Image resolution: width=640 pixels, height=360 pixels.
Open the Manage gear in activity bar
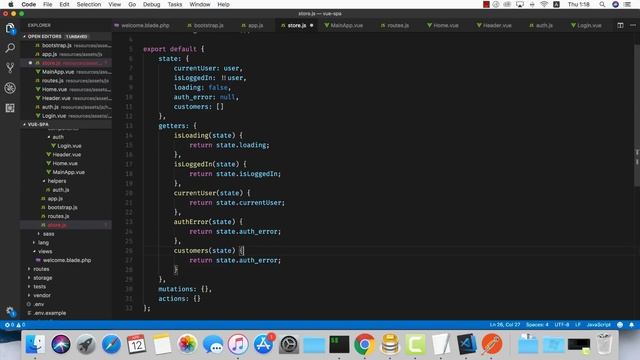pyautogui.click(x=10, y=311)
